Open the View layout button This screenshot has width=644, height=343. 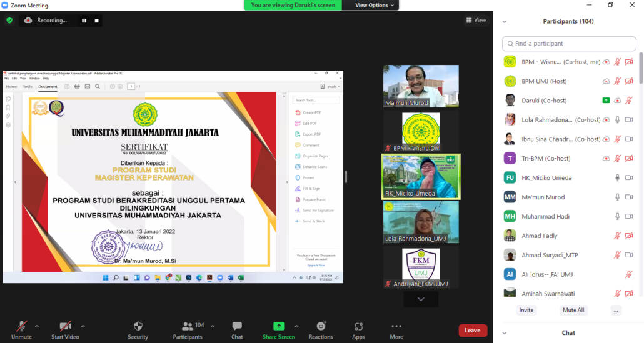476,20
